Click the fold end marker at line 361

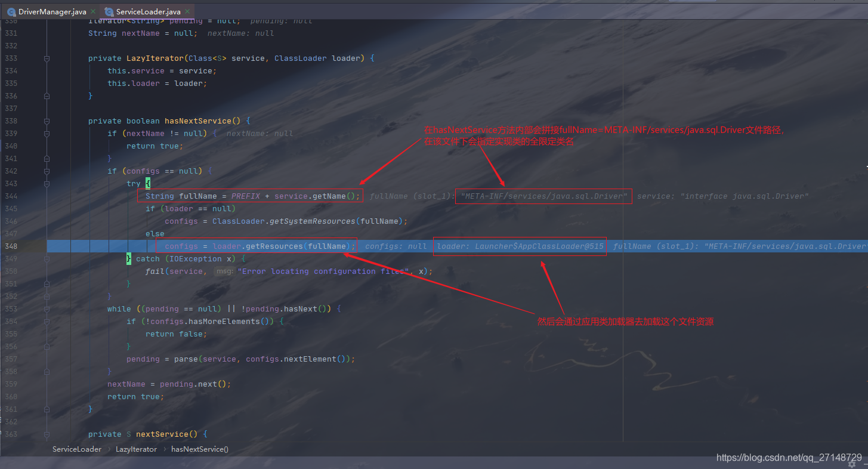tap(47, 409)
